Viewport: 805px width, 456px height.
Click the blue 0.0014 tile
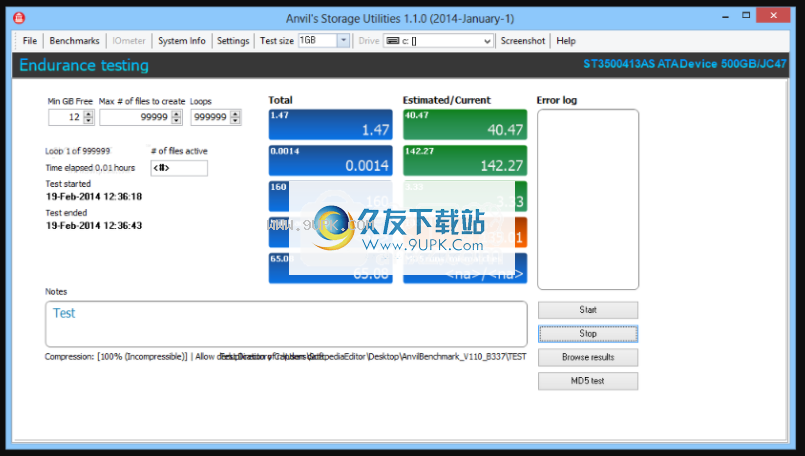331,160
